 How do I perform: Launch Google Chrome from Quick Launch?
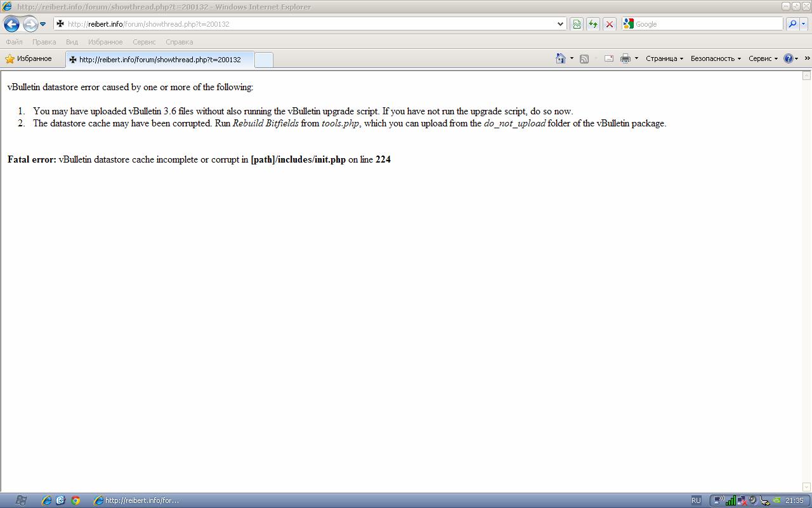75,500
